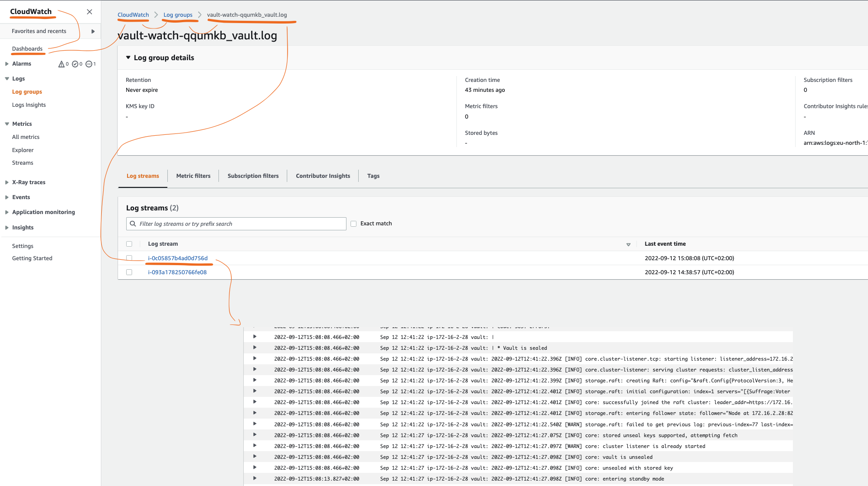
Task: Select the '43 minutes ago' creation time
Action: (485, 90)
